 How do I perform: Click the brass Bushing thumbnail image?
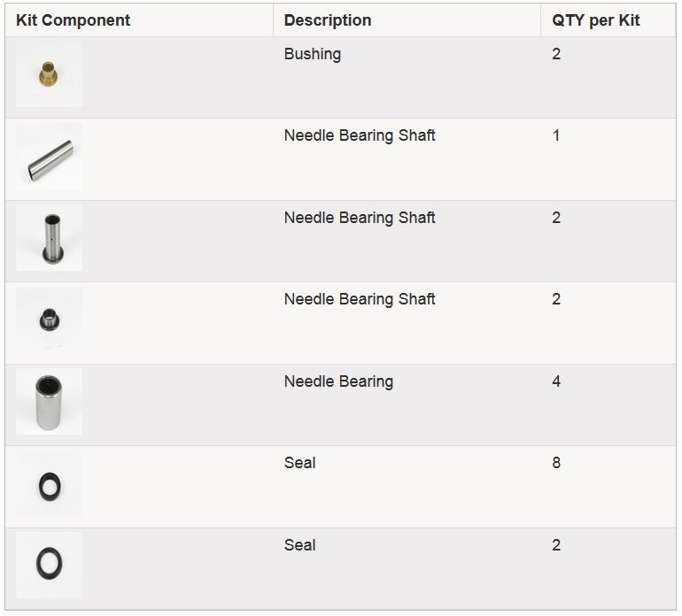pos(49,74)
